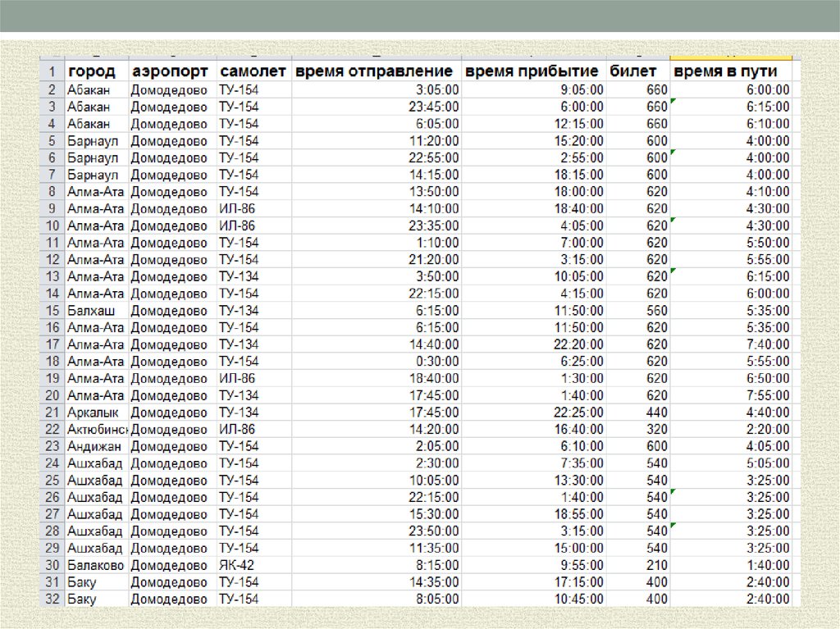Click the 'Балаково' city cell
Viewport: 840px width, 629px height.
(96, 565)
